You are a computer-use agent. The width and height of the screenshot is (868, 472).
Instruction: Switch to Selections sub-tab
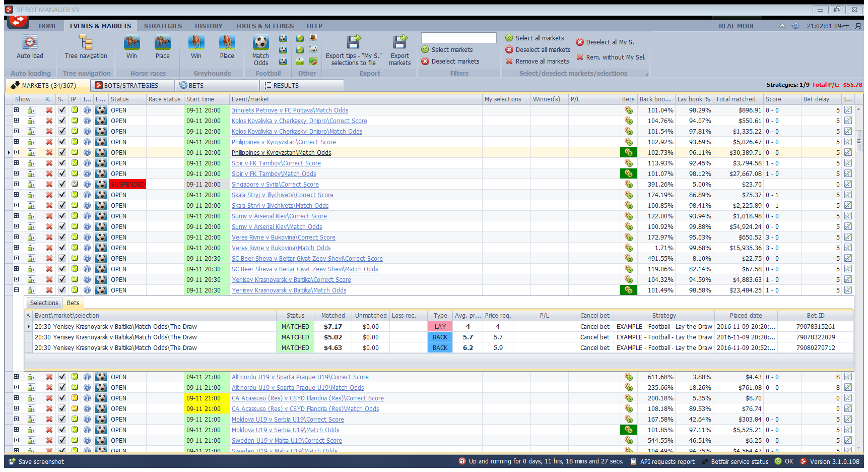tap(44, 303)
